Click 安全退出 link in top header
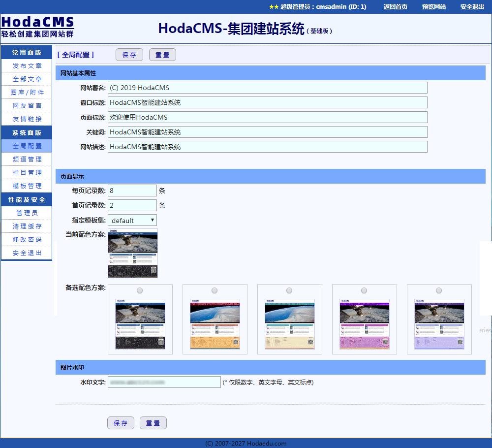The height and width of the screenshot is (448, 492). click(x=472, y=6)
